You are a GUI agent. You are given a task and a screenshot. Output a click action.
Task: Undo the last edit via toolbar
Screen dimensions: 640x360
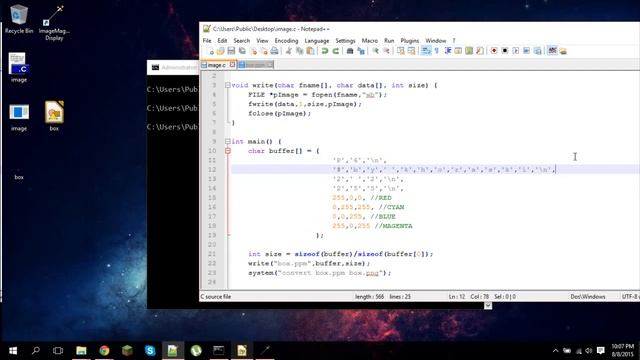click(x=324, y=51)
